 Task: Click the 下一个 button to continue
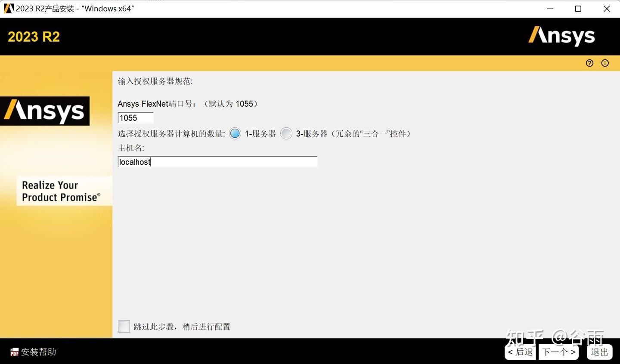point(558,352)
